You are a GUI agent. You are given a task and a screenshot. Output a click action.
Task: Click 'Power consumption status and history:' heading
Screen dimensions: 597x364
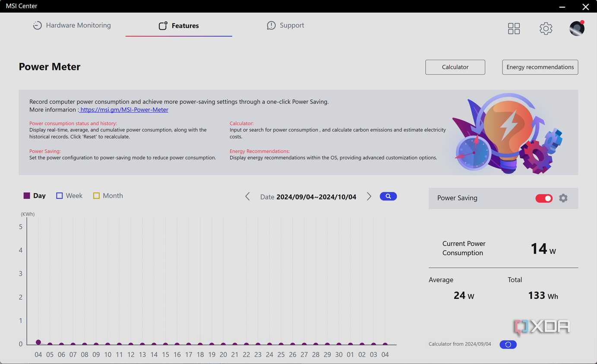[73, 123]
